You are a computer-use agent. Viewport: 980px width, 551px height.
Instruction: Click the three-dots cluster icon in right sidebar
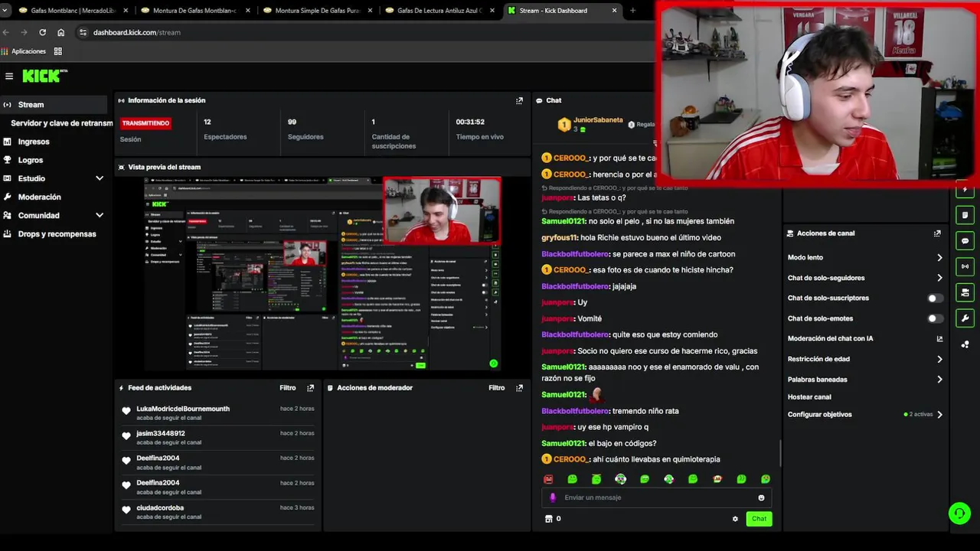(x=965, y=344)
